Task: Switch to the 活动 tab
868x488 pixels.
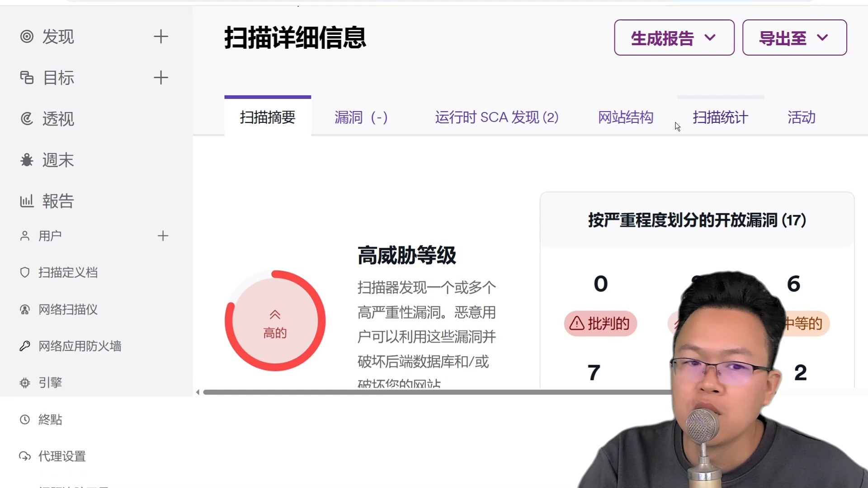Action: coord(802,117)
